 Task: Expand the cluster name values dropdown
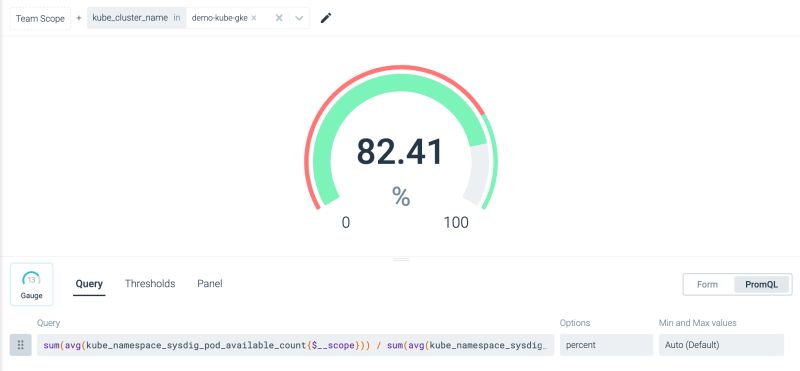point(299,18)
